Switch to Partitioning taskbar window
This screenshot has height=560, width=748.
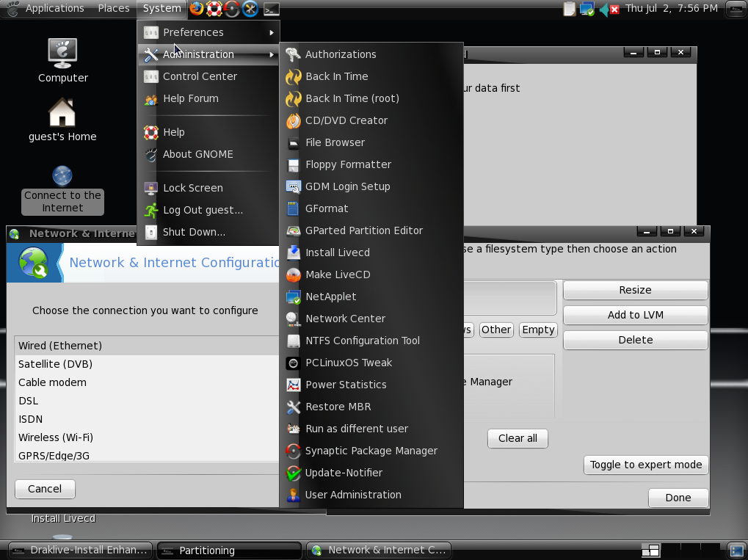(230, 550)
